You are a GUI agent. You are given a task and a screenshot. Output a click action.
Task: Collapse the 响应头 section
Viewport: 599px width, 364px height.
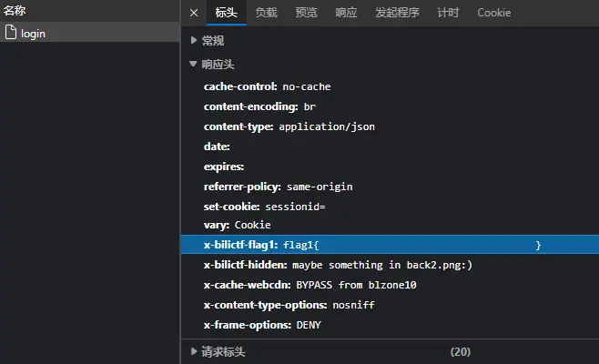click(x=218, y=65)
